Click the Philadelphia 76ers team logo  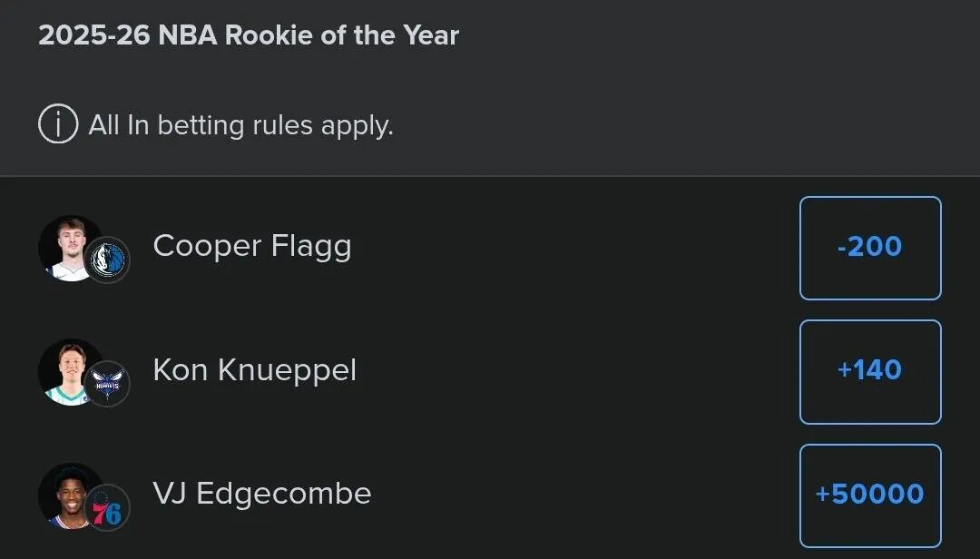108,510
